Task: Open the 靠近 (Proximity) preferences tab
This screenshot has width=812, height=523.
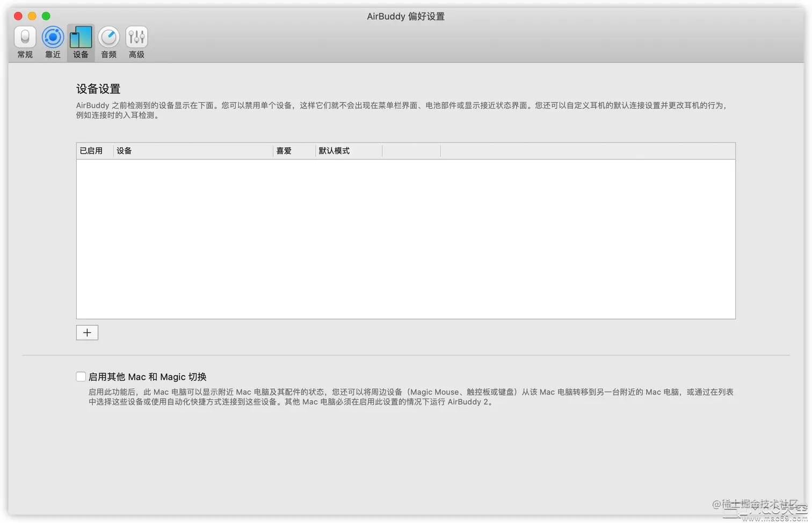Action: [x=53, y=42]
